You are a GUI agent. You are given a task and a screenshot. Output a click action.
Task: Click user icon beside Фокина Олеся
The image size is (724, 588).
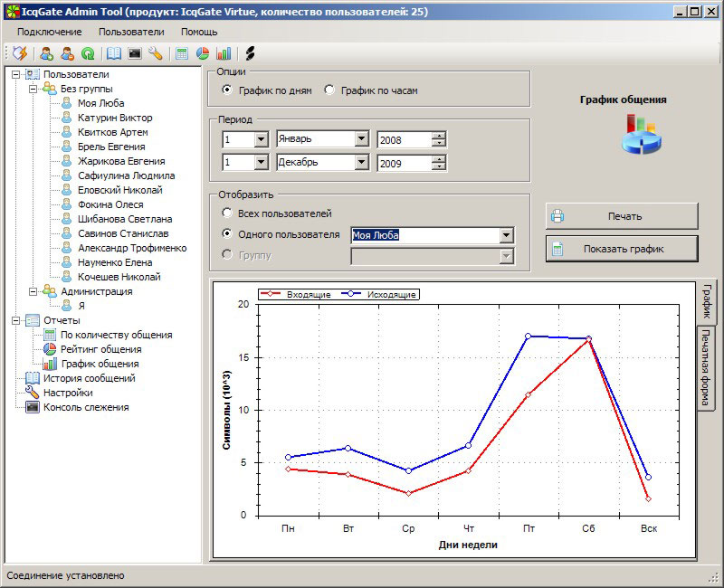tap(66, 204)
